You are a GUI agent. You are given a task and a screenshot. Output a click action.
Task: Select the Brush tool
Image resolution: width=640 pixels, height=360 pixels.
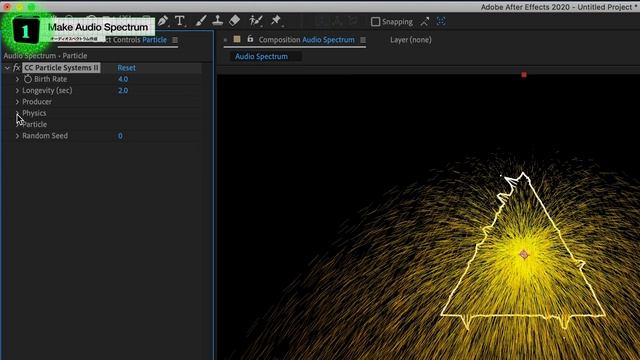pos(200,21)
